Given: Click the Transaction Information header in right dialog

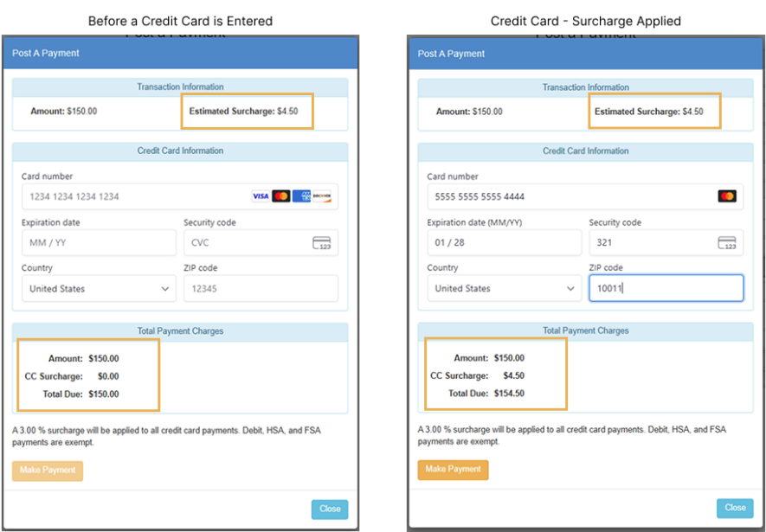Looking at the screenshot, I should pos(586,87).
